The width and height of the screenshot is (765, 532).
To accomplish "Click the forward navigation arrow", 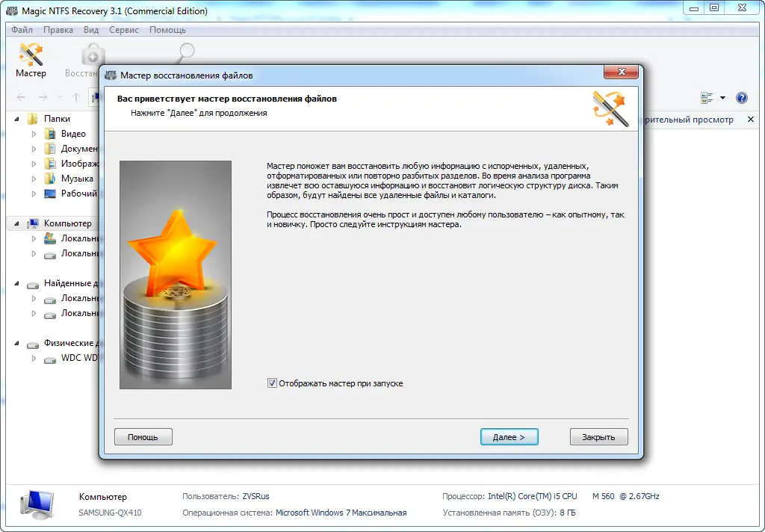I will [x=43, y=97].
